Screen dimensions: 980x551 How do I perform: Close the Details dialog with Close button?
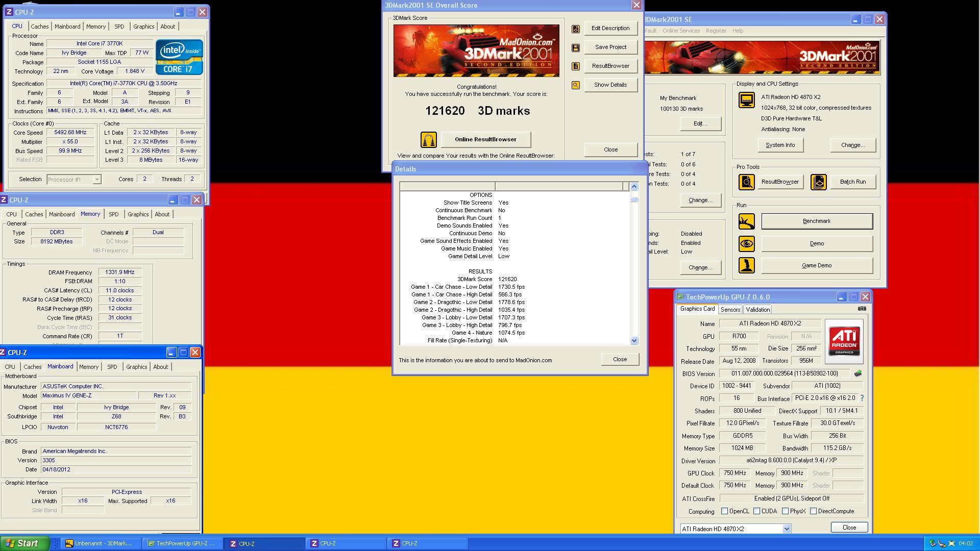[x=620, y=359]
